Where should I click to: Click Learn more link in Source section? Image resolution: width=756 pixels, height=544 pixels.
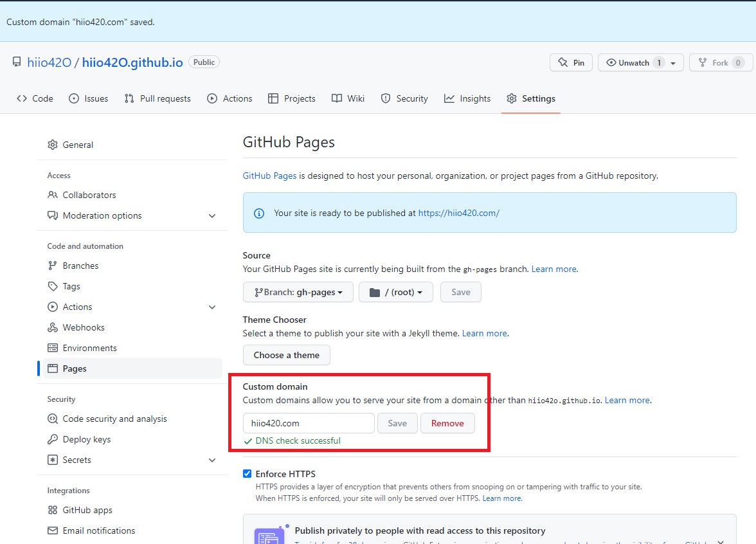click(x=553, y=269)
